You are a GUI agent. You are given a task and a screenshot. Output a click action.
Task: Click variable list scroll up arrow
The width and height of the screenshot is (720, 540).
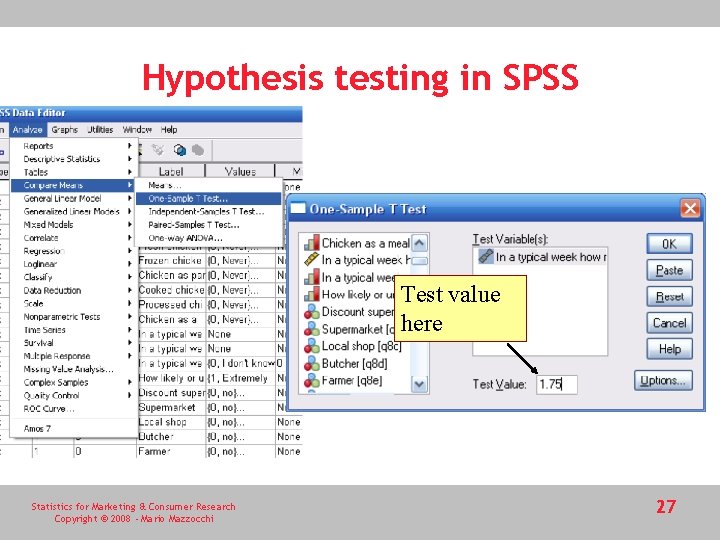pyautogui.click(x=419, y=243)
